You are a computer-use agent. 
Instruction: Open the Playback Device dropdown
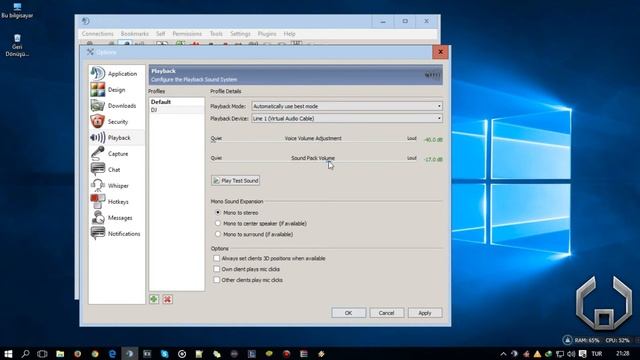click(347, 118)
